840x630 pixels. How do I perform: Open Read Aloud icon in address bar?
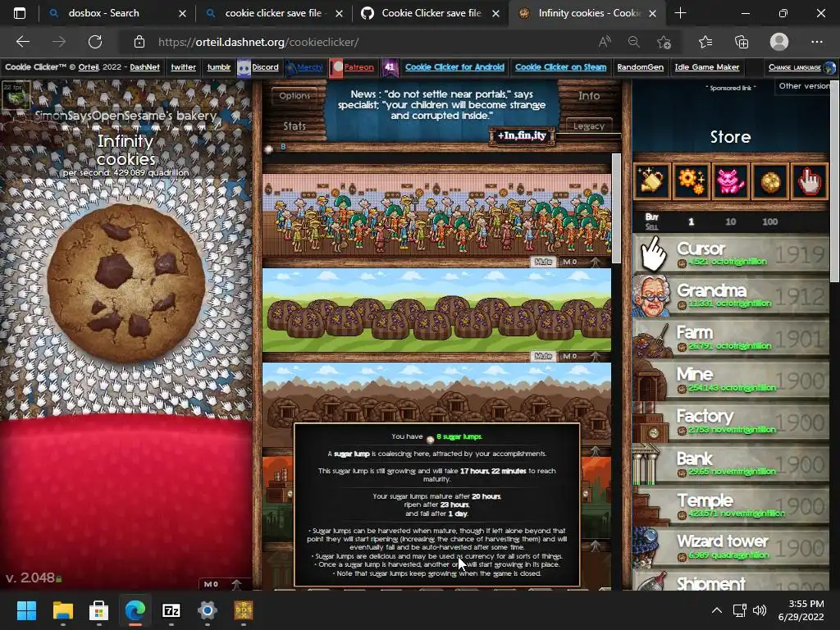pos(605,42)
